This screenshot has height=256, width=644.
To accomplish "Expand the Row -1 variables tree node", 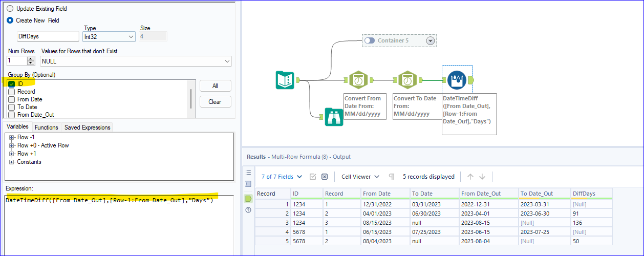I will tap(12, 137).
